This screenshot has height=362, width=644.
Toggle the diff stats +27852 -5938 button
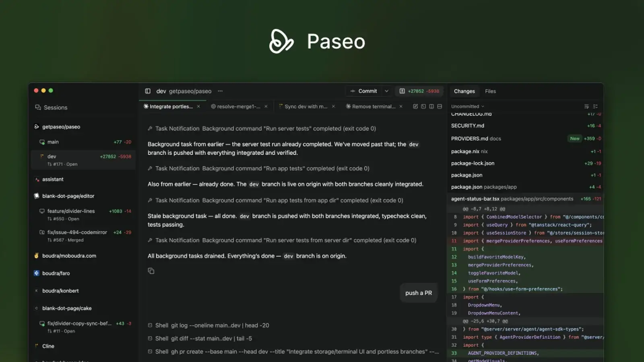(419, 91)
